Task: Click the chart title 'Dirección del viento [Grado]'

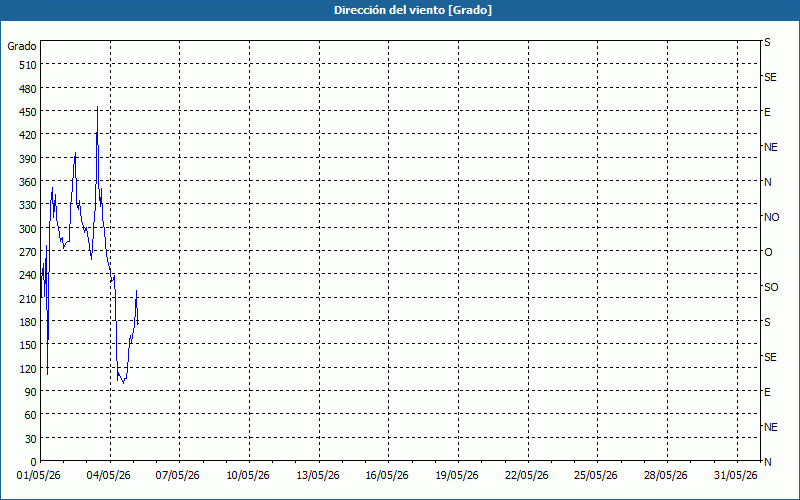Action: click(x=413, y=10)
